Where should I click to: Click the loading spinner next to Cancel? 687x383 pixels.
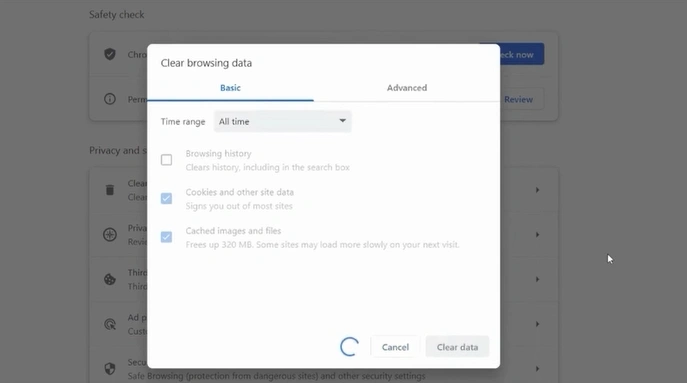point(349,347)
